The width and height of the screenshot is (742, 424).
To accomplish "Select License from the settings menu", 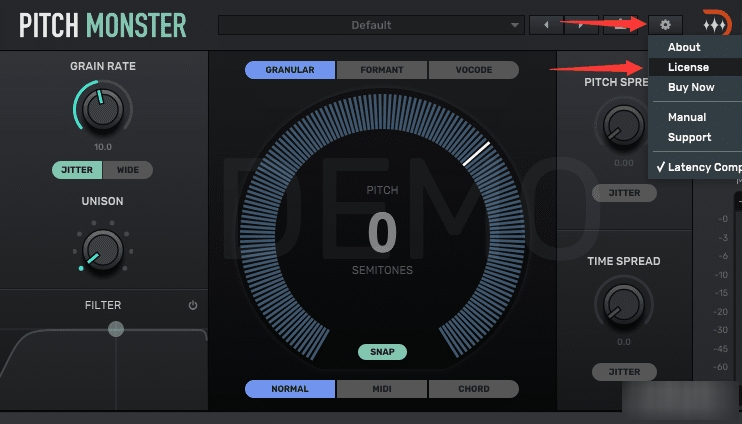I will [688, 67].
